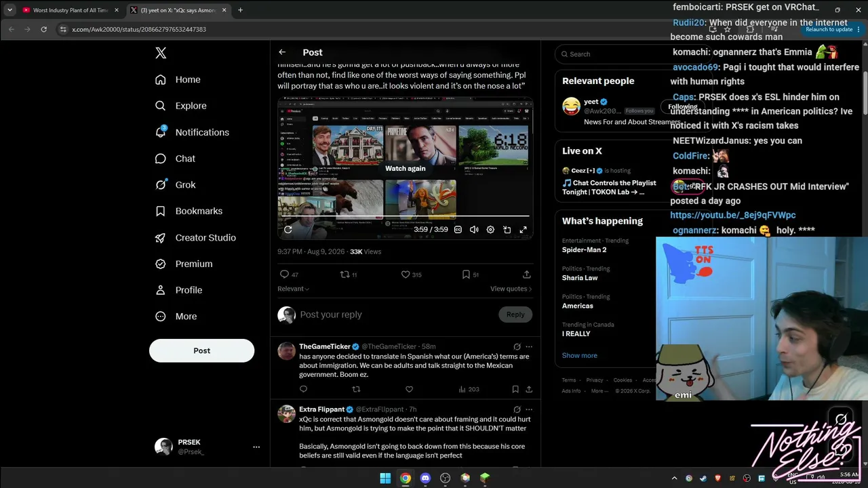The image size is (868, 488).
Task: Click the white Post button in the sidebar
Action: (201, 350)
